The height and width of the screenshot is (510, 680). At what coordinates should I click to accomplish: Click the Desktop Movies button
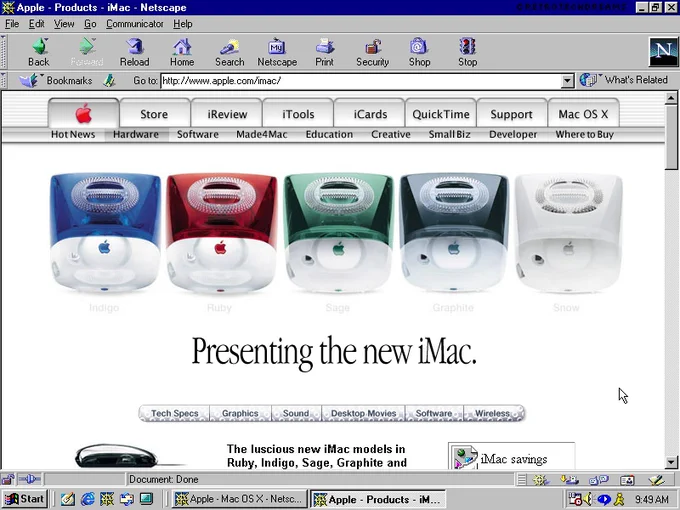tap(363, 413)
